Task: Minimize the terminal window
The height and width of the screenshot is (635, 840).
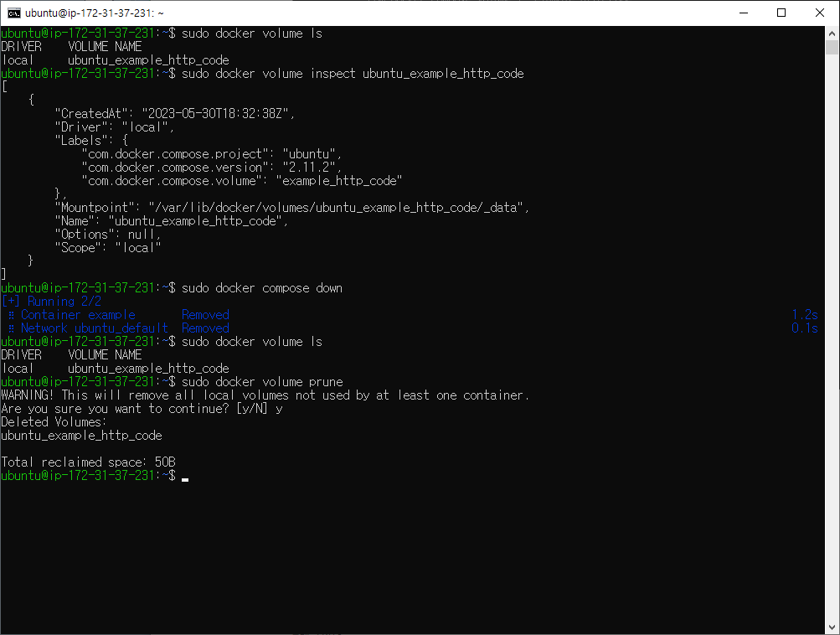Action: click(x=744, y=13)
